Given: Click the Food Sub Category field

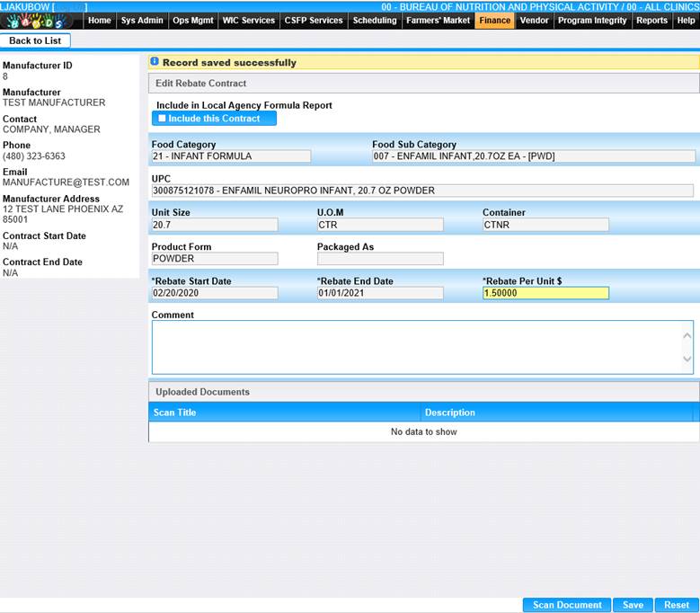Looking at the screenshot, I should (534, 155).
